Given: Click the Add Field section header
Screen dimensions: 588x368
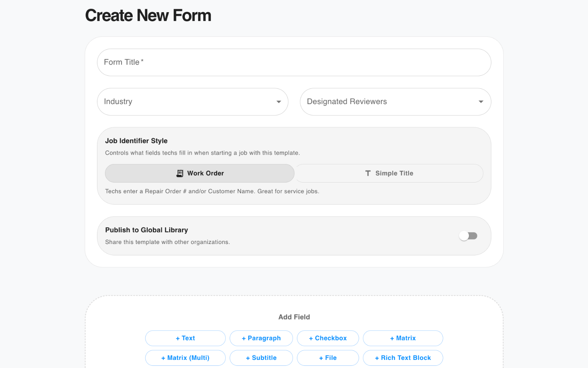Looking at the screenshot, I should (x=294, y=316).
